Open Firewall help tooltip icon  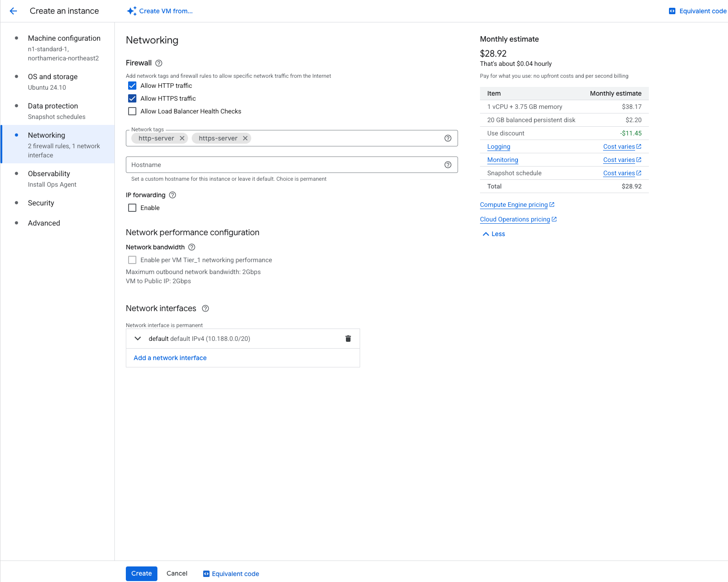point(159,63)
